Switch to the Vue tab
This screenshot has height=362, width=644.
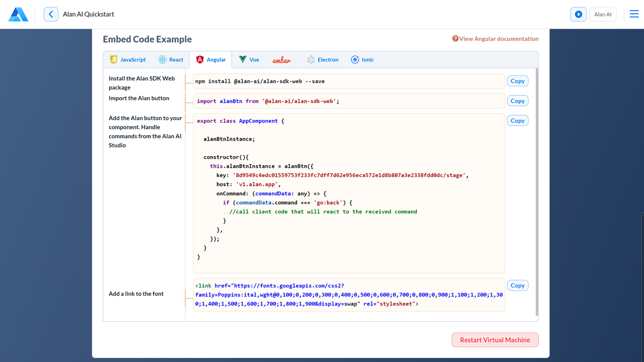(248, 60)
